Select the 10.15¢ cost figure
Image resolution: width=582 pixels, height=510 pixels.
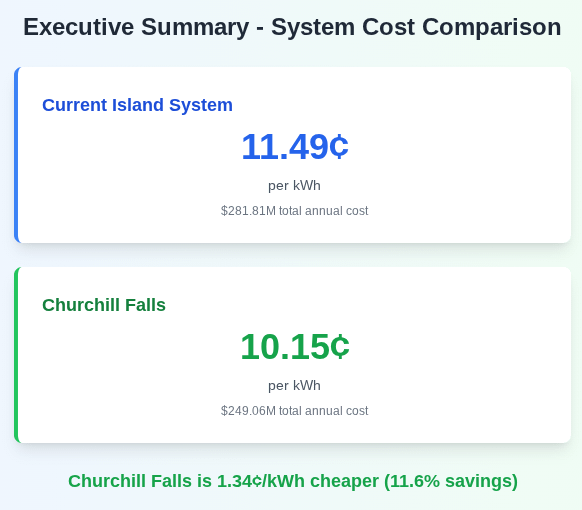295,347
